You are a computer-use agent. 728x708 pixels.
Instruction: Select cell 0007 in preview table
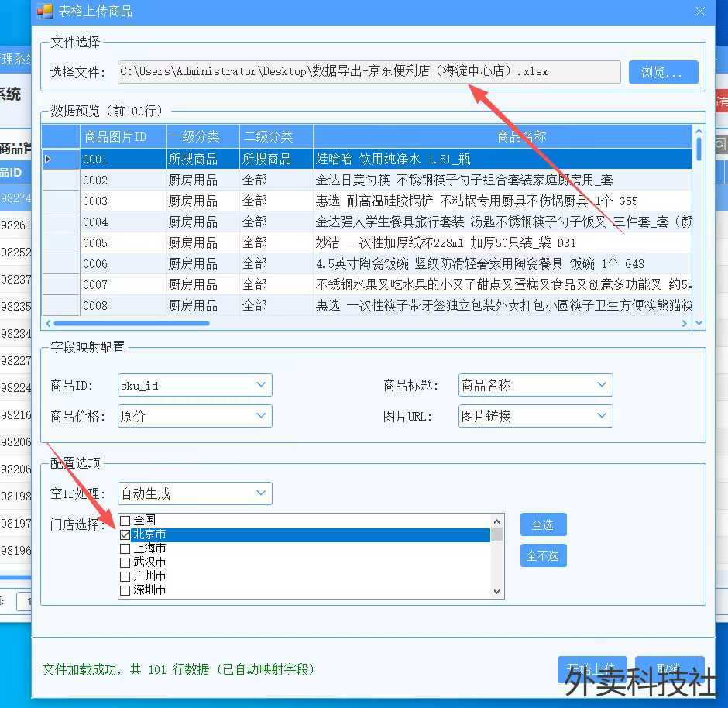tap(123, 284)
